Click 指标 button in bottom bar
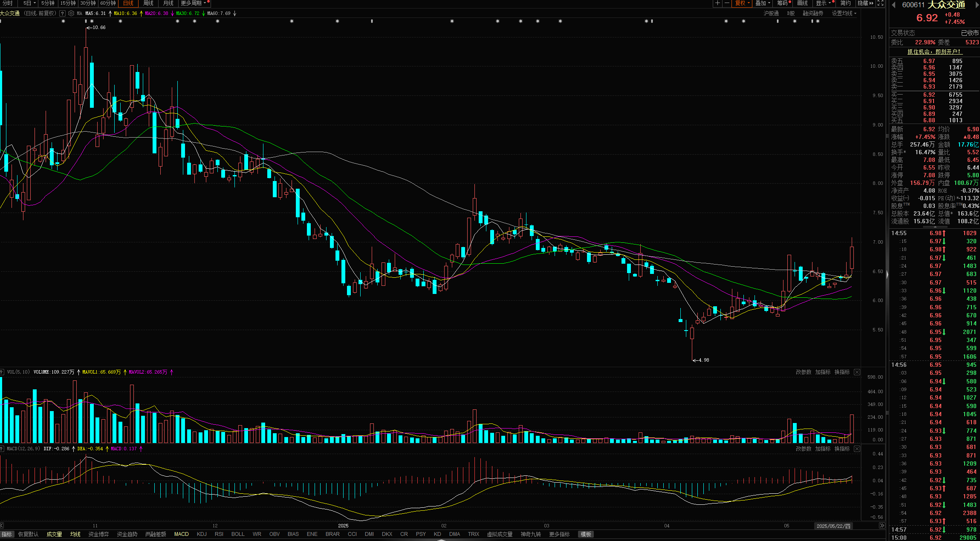980x541 pixels. click(7, 534)
